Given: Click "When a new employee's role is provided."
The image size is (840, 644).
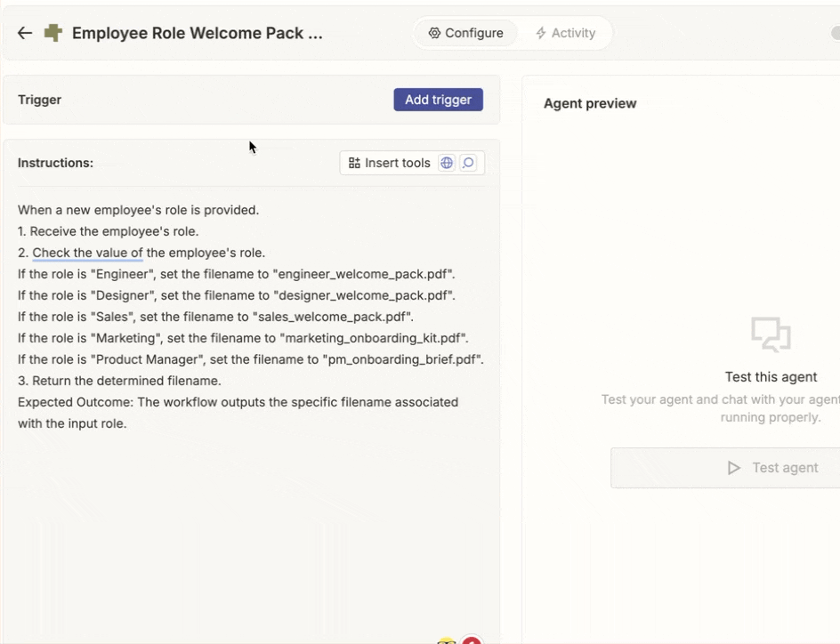Looking at the screenshot, I should 138,210.
